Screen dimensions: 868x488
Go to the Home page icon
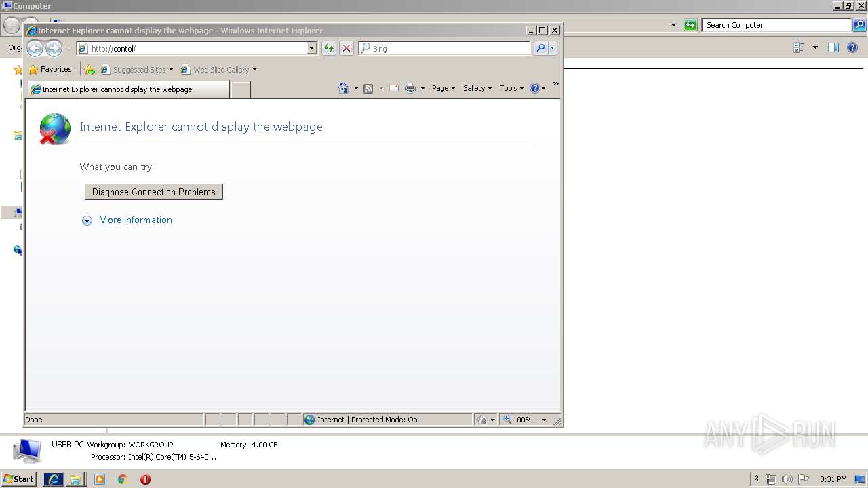click(x=344, y=88)
